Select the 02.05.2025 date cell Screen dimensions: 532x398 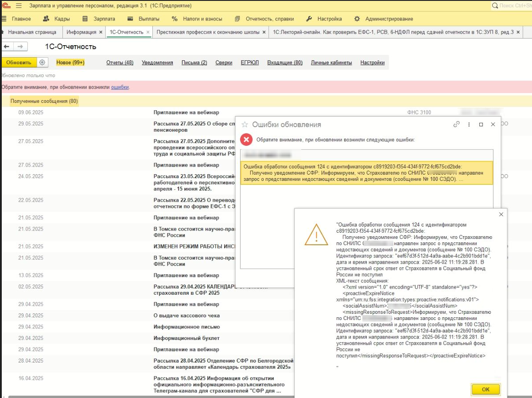[x=31, y=286]
